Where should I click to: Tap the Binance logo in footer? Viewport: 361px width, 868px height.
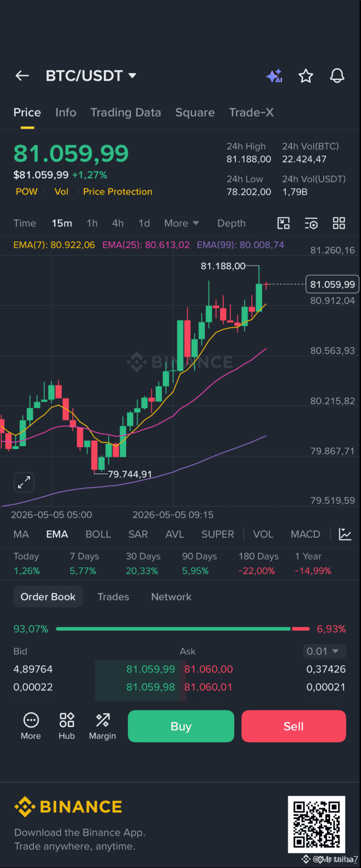coord(68,807)
